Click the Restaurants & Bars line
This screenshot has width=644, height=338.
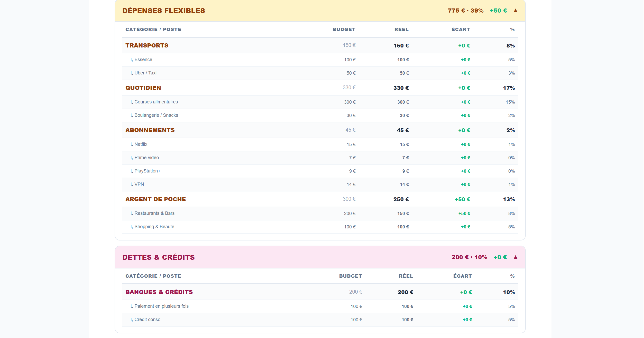click(320, 214)
